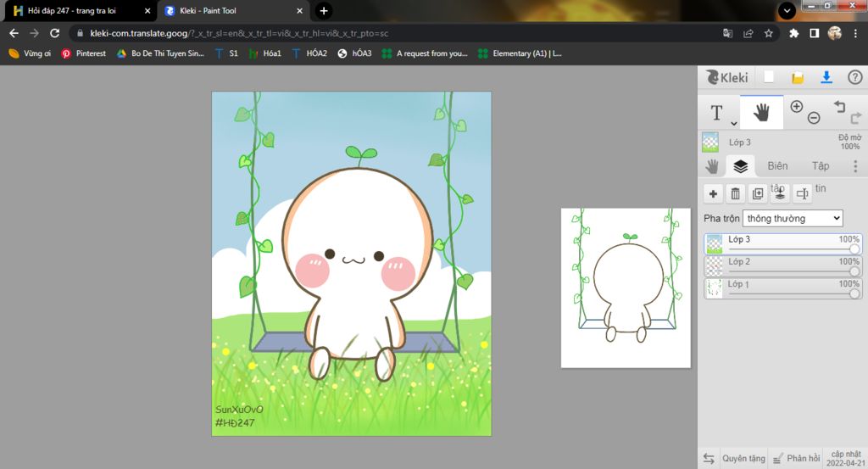Viewport: 868px width, 469px height.
Task: Merge layer down
Action: point(780,193)
